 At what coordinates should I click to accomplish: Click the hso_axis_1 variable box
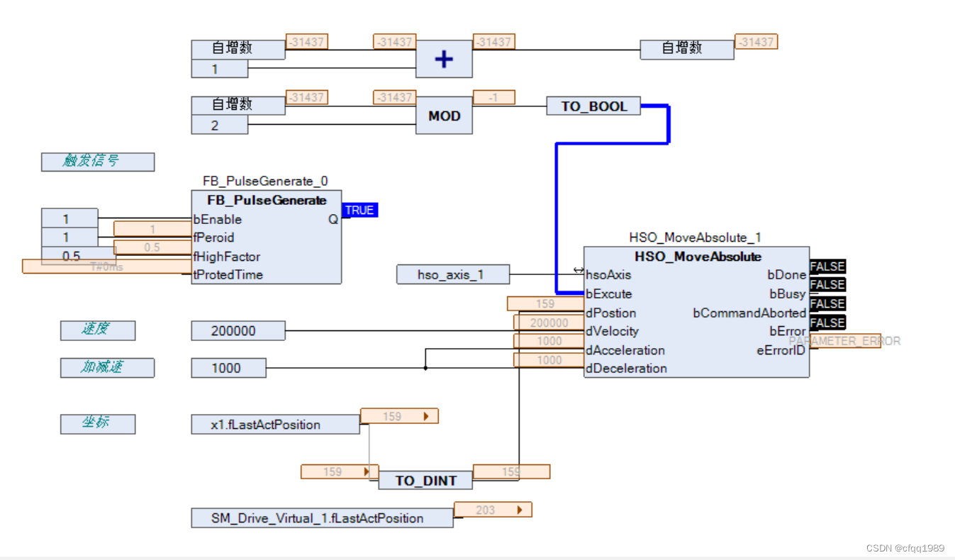coord(453,274)
